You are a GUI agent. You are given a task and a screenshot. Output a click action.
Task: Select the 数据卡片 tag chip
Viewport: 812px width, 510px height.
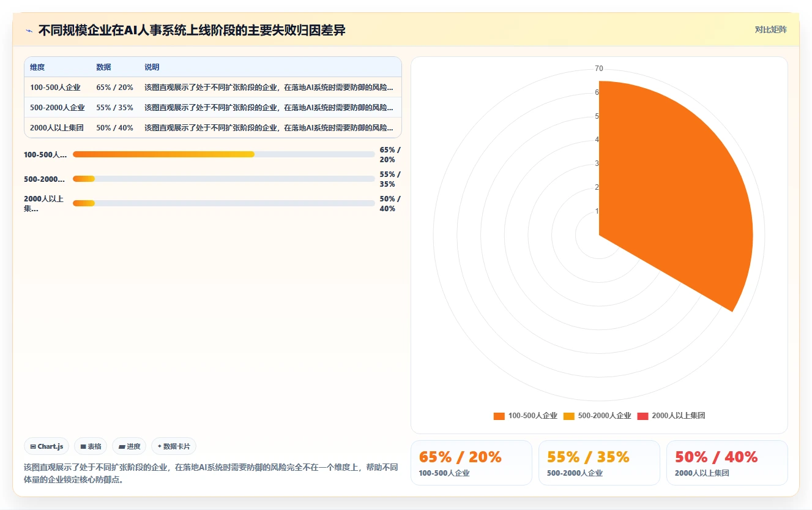tap(174, 446)
